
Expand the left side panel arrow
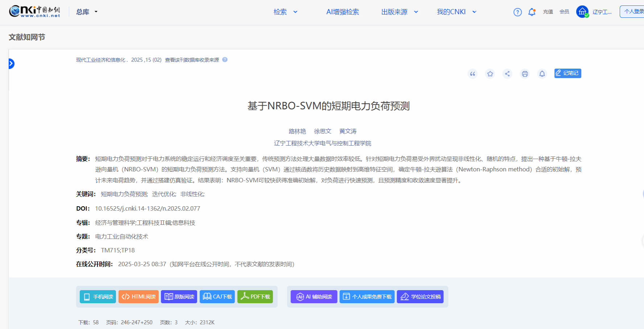(x=11, y=64)
